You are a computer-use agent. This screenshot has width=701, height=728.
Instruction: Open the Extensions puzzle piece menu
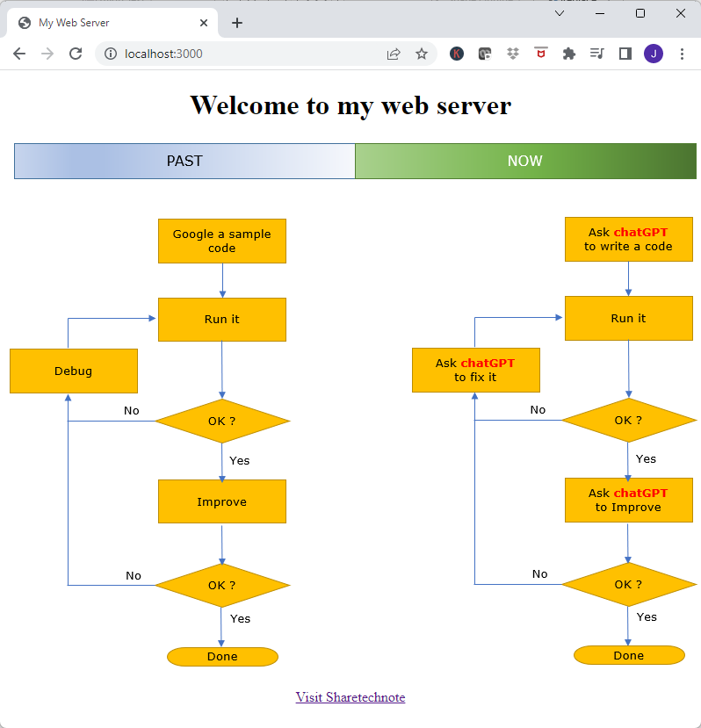pyautogui.click(x=568, y=54)
